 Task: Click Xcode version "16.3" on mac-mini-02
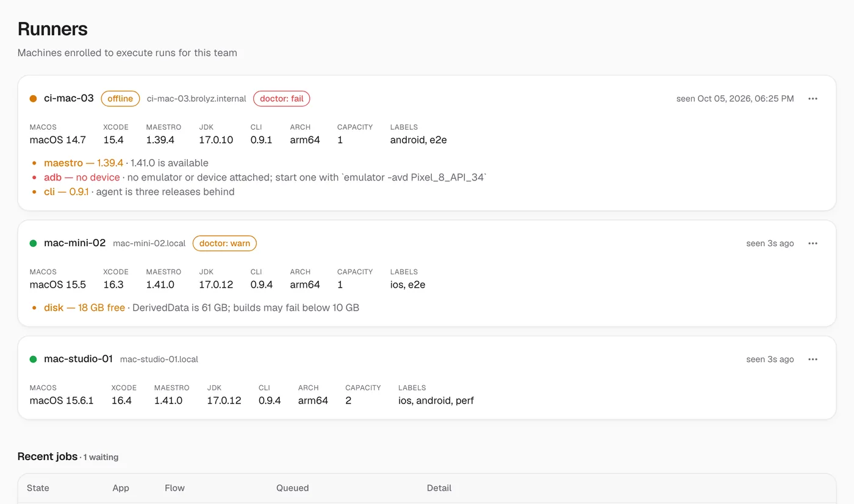(x=113, y=285)
